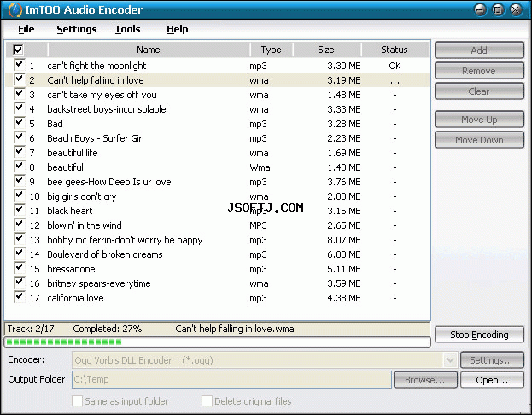Open the Help menu
The image size is (532, 415).
[x=177, y=29]
